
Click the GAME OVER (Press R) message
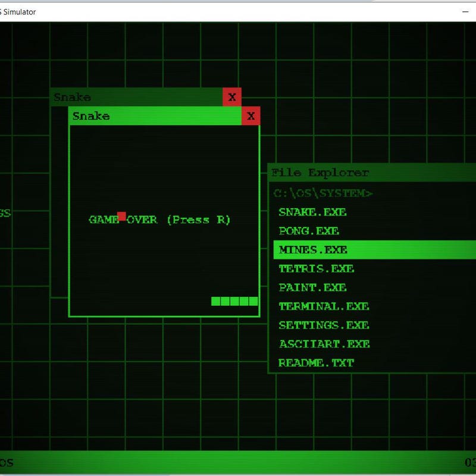tap(159, 220)
